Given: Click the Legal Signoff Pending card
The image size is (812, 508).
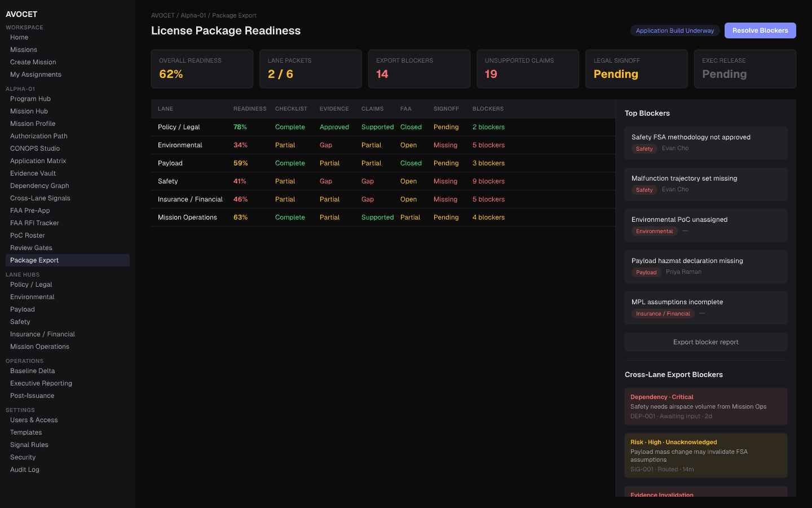Looking at the screenshot, I should (637, 69).
